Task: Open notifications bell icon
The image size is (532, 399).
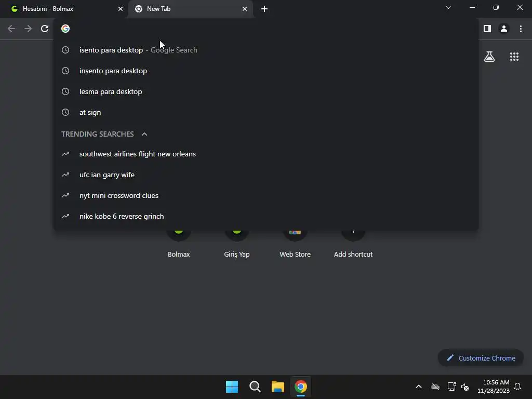Action: click(x=517, y=387)
